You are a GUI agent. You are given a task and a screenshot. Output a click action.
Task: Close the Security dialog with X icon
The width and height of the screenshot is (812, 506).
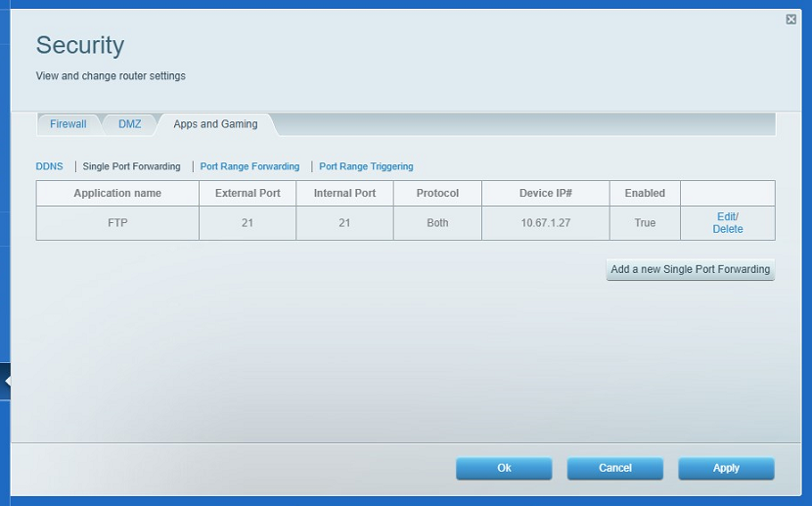click(x=790, y=20)
